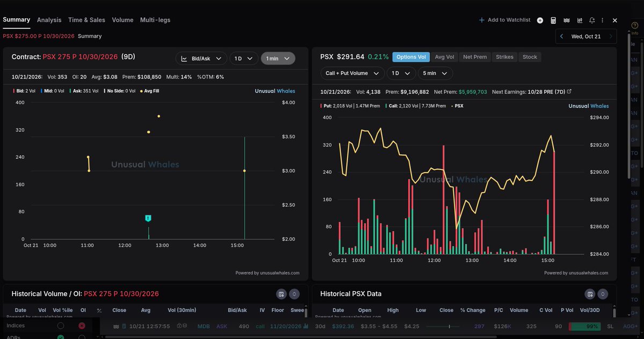Sort PSX data by Vol/30D column
The height and width of the screenshot is (339, 644).
[589, 310]
